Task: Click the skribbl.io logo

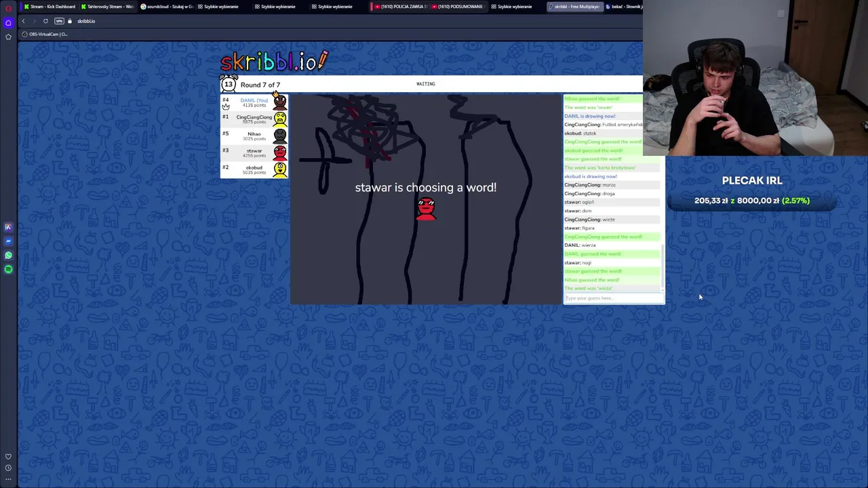Action: (x=275, y=61)
